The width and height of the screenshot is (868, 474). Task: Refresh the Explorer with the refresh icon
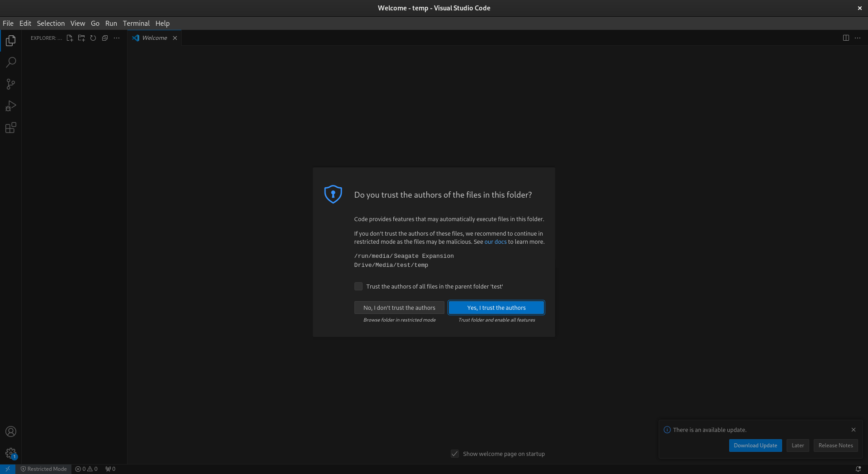[x=93, y=38]
